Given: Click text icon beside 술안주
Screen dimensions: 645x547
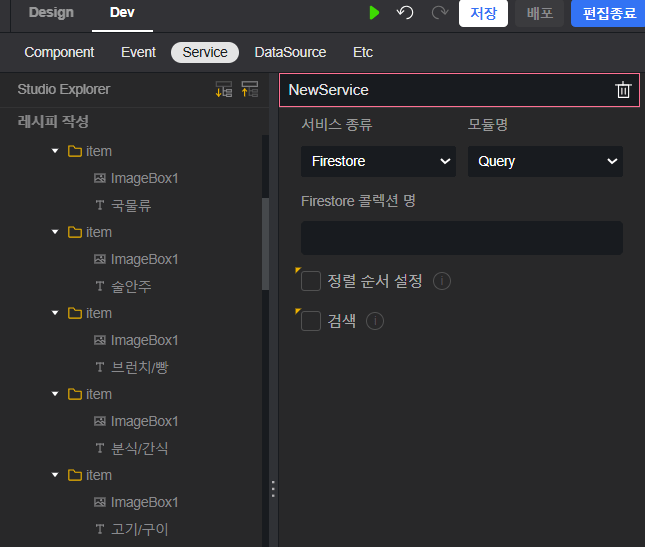Looking at the screenshot, I should tap(100, 286).
